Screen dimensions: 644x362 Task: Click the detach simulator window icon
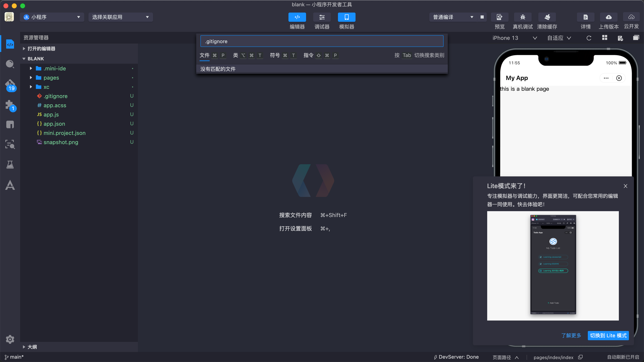tap(636, 38)
